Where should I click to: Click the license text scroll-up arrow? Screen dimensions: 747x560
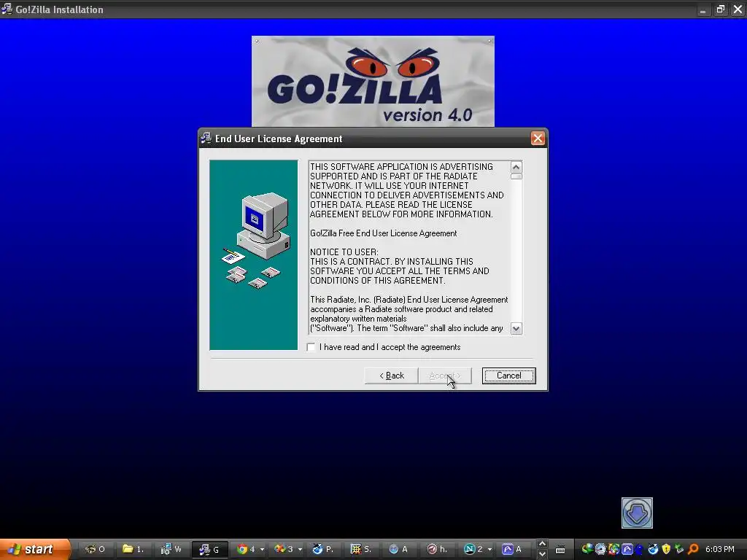[516, 167]
